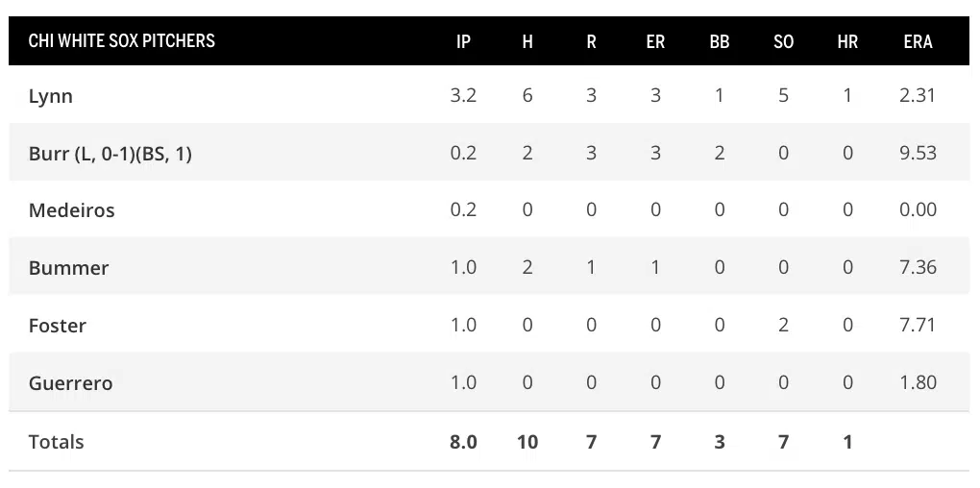Click the BB column header
This screenshot has height=488, width=980.
[720, 41]
